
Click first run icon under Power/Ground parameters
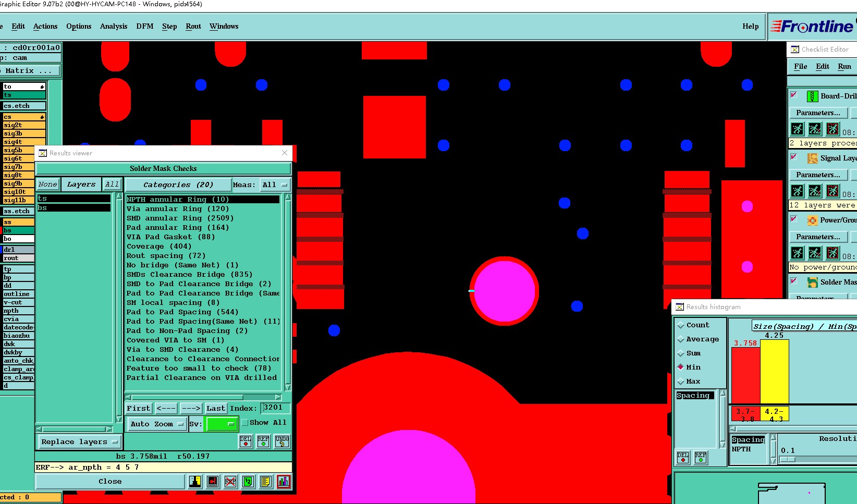coord(798,253)
